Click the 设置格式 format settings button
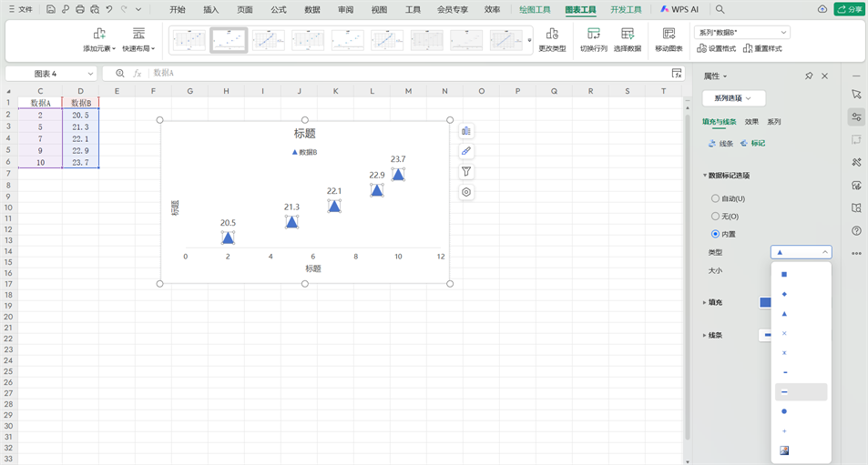This screenshot has height=465, width=868. tap(717, 48)
